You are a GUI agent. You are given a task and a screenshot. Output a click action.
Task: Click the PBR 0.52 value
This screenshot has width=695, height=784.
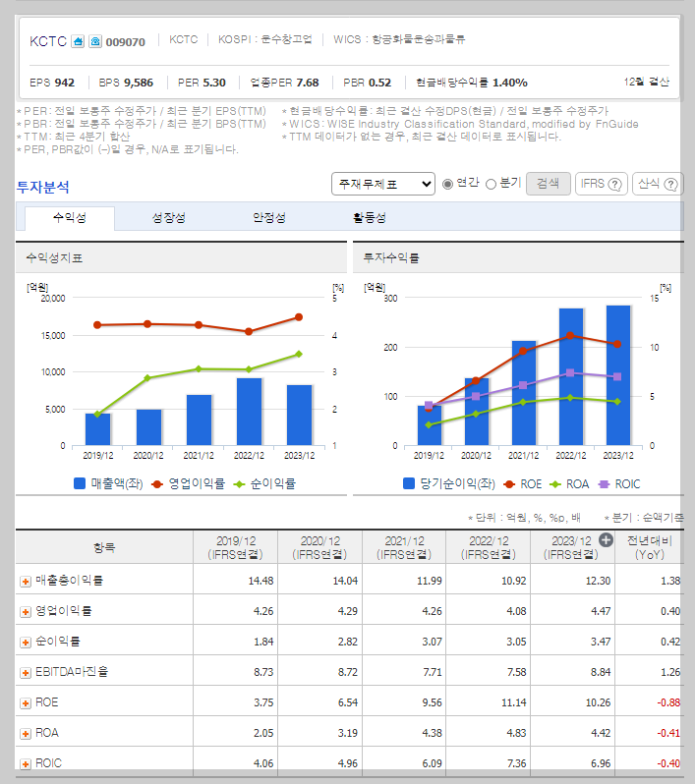(x=379, y=83)
